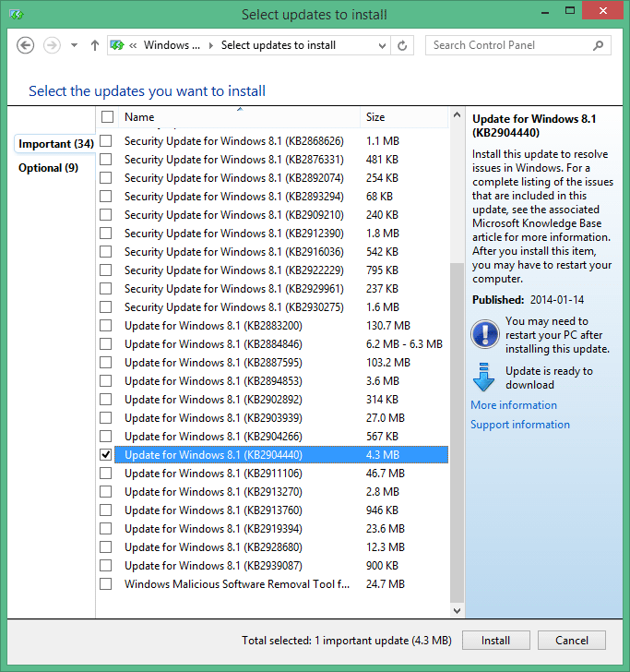Check the KB2919394 update checkbox
Image resolution: width=630 pixels, height=672 pixels.
click(x=106, y=528)
